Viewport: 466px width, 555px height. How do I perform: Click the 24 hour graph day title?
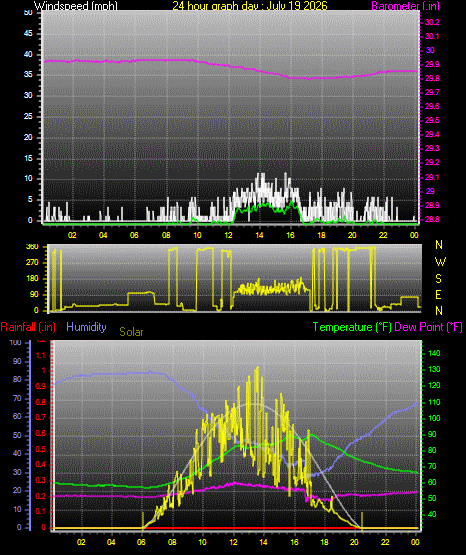coord(250,6)
